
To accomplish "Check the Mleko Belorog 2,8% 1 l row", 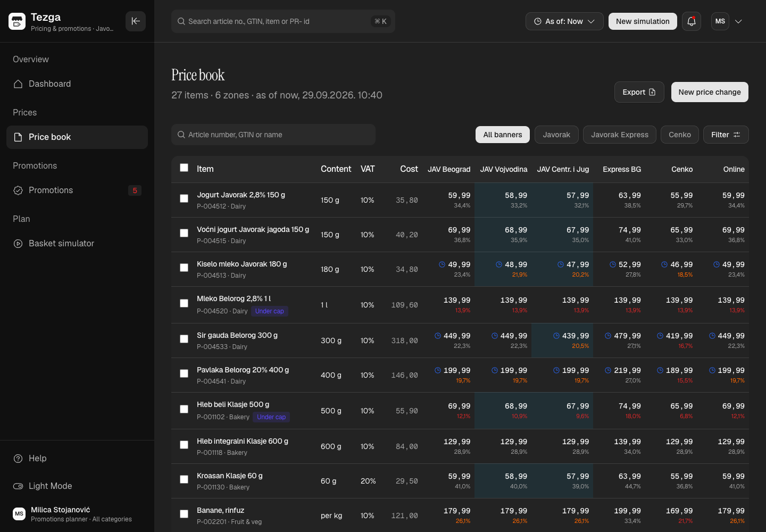I will coord(184,303).
